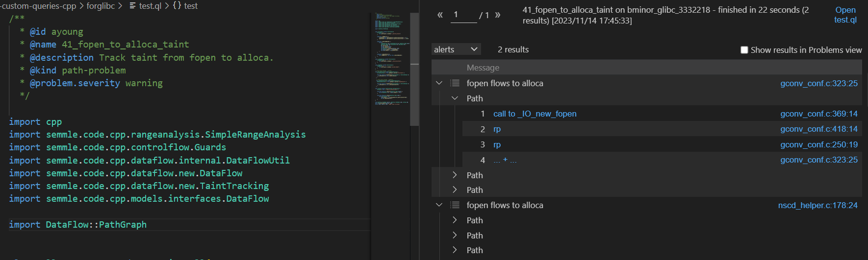Collapse first fopen flows to alloca alert
The height and width of the screenshot is (260, 868).
tap(439, 83)
